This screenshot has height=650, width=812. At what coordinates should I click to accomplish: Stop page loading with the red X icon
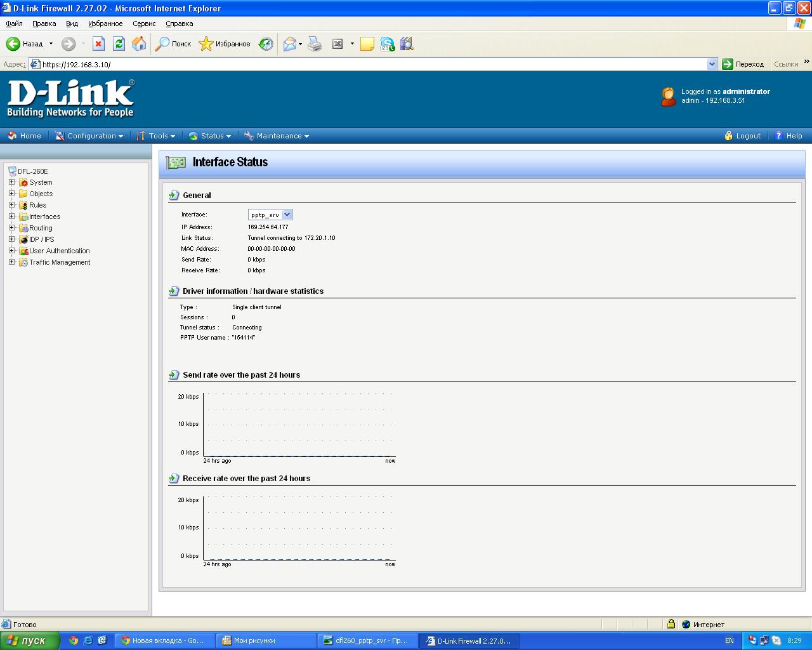point(98,44)
